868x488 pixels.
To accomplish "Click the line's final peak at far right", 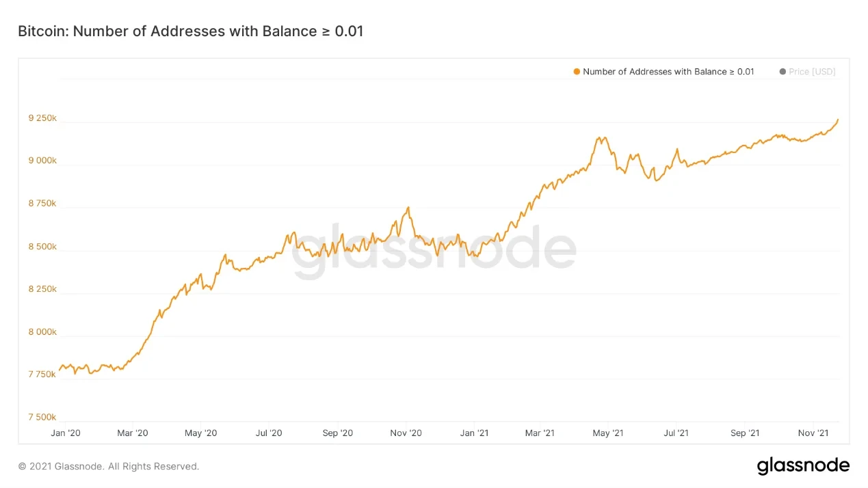I will click(838, 120).
